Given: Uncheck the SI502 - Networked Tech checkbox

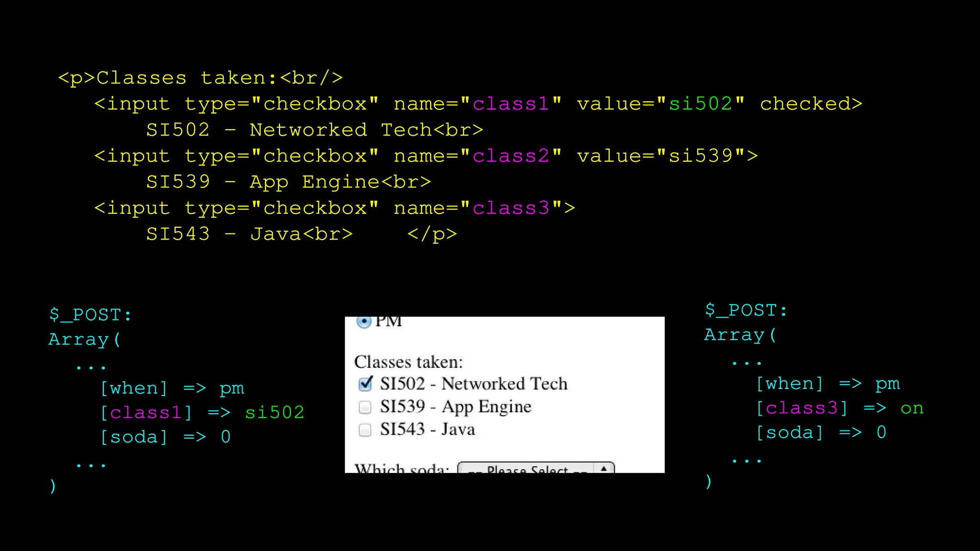Looking at the screenshot, I should pyautogui.click(x=365, y=384).
